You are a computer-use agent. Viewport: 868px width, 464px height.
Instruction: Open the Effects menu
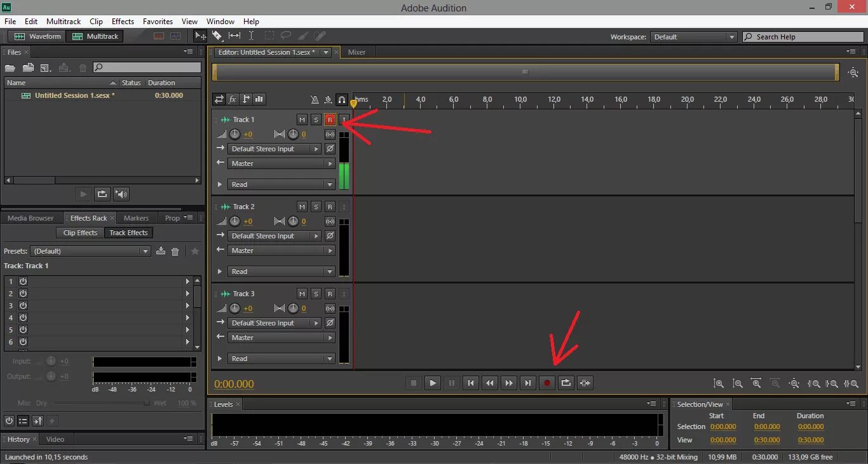(x=123, y=22)
